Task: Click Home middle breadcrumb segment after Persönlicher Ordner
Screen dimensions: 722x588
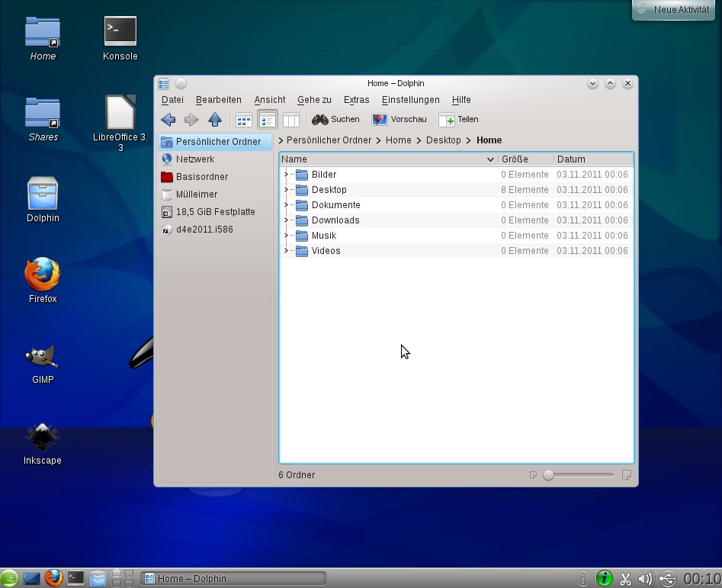Action: (x=398, y=140)
